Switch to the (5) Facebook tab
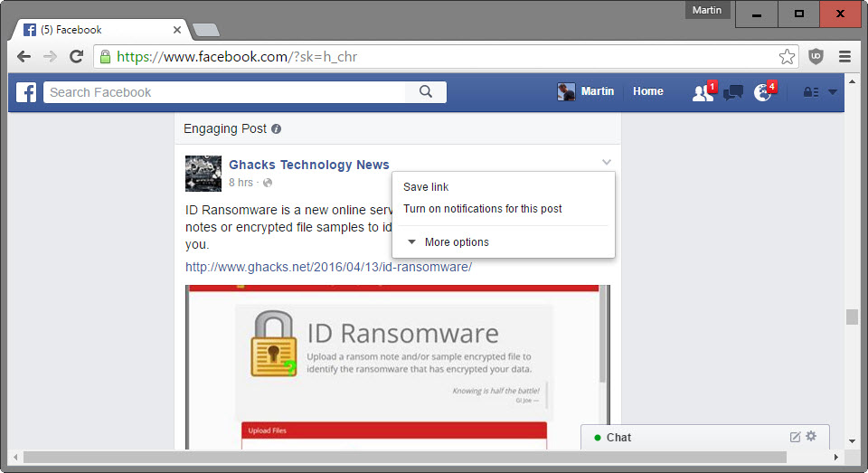868x473 pixels. [99, 30]
